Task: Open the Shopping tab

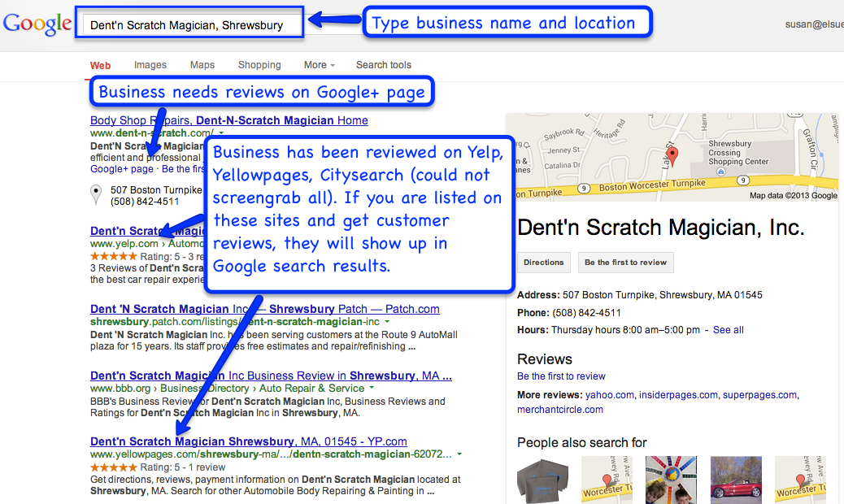Action: pyautogui.click(x=259, y=65)
